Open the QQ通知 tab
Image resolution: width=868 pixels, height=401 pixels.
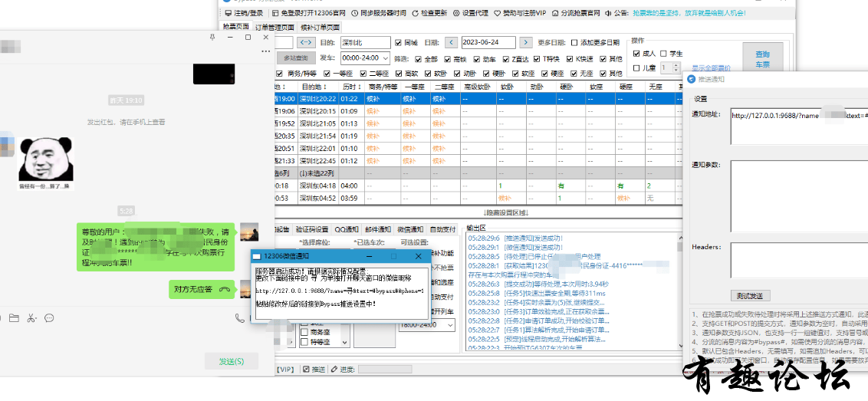[x=347, y=229]
